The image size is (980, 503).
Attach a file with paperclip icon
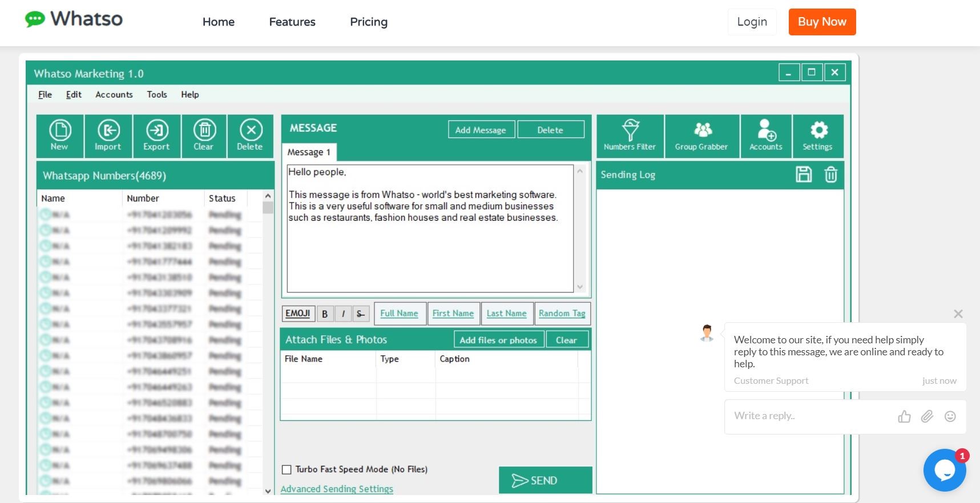click(x=927, y=416)
